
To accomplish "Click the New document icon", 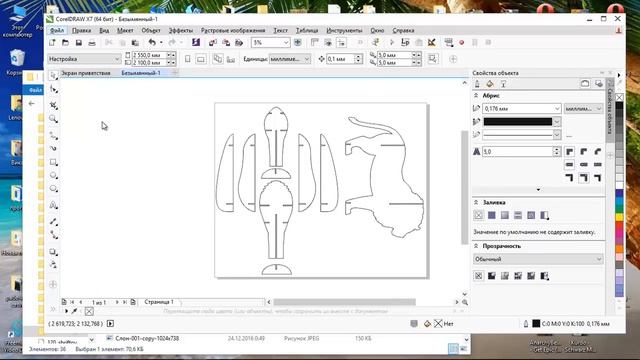I will [52, 42].
